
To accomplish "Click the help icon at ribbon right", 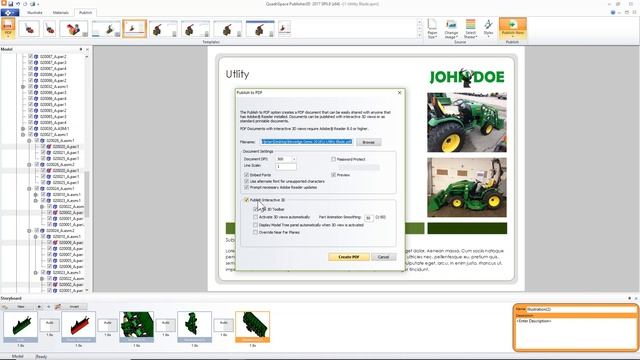I will coord(613,13).
